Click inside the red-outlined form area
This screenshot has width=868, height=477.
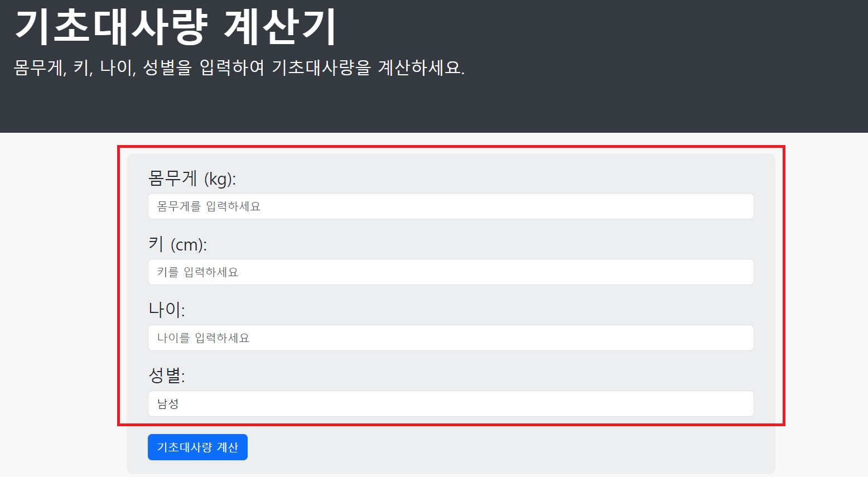450,285
